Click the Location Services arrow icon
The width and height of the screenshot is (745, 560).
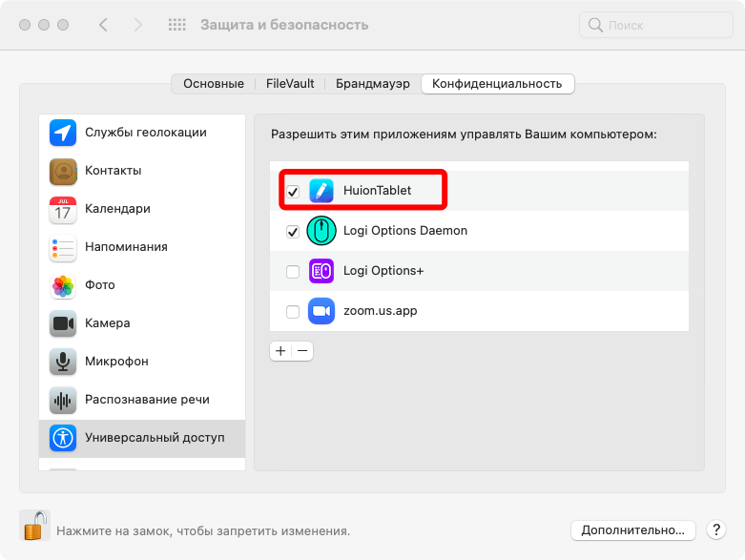tap(63, 133)
